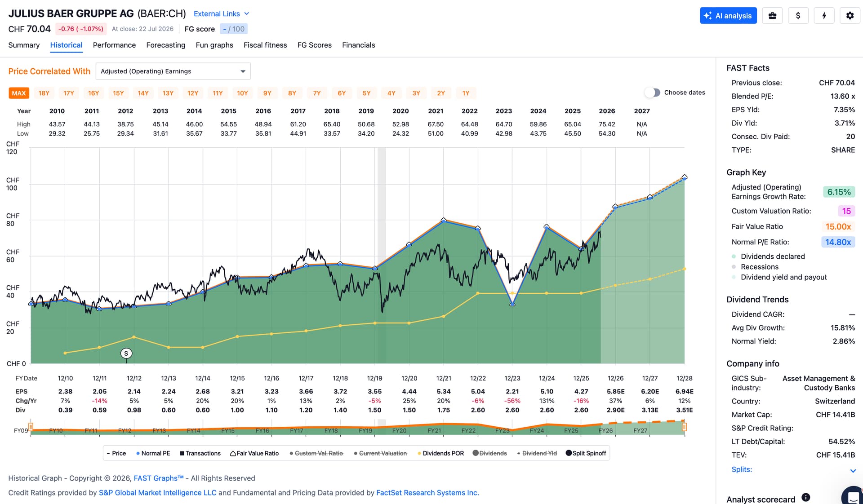The width and height of the screenshot is (863, 504).
Task: Open Price Correlated With earnings dropdown
Action: (x=173, y=71)
